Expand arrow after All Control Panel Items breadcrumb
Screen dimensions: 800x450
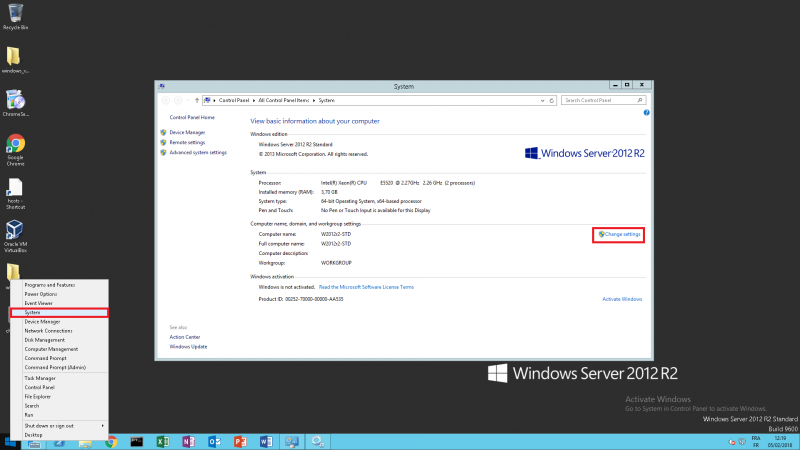314,101
